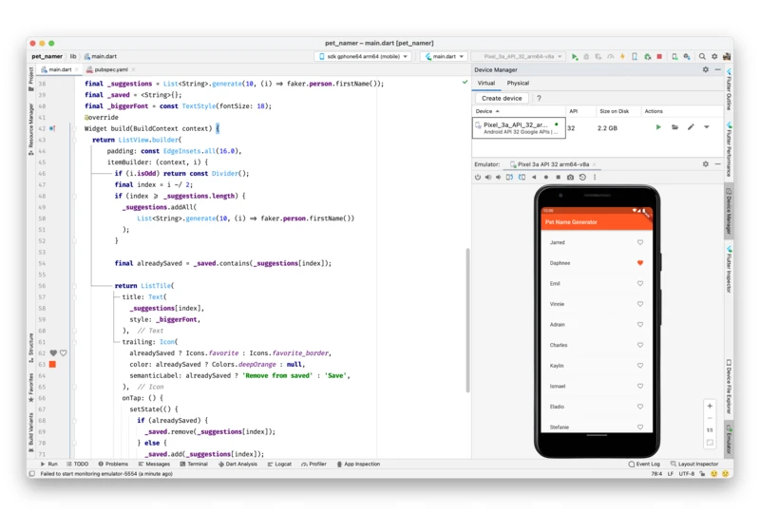Click pet_namer breadcrumb in navigation bar

47,57
